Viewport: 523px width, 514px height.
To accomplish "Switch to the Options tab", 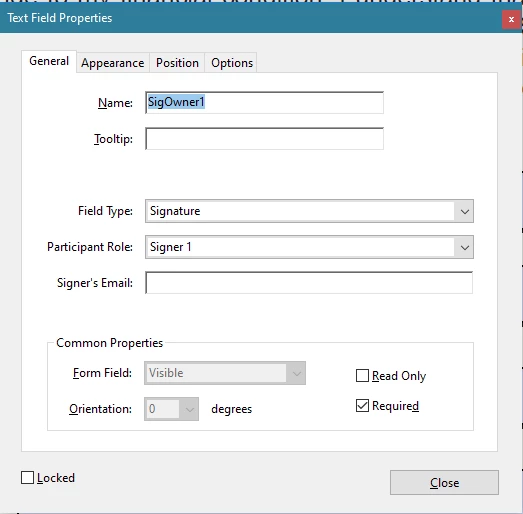I will point(232,63).
